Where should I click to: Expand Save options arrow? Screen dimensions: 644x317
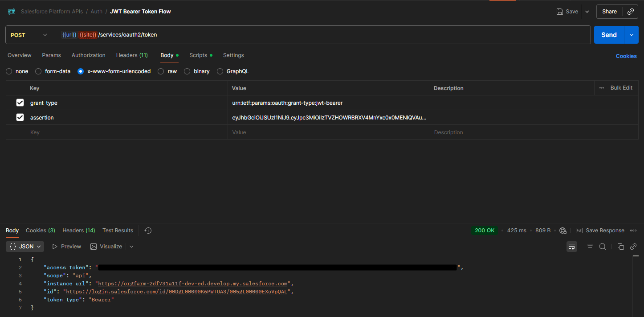[587, 12]
